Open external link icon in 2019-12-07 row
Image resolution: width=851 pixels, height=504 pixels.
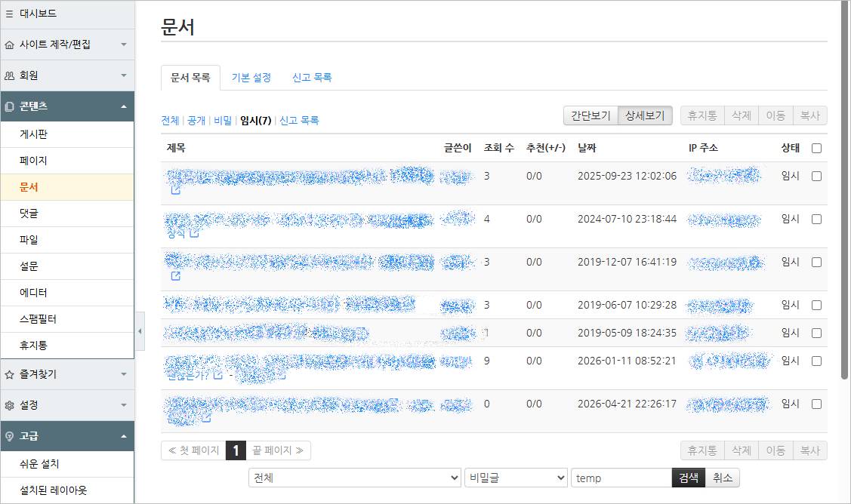pos(176,276)
